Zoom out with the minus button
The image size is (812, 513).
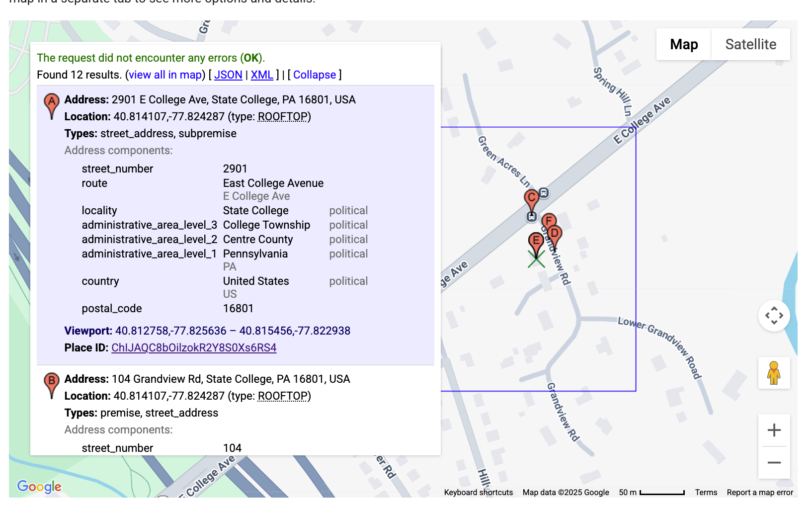click(x=774, y=463)
